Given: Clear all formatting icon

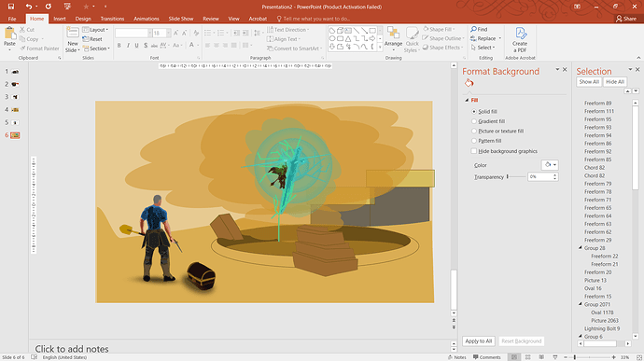Looking at the screenshot, I should tap(196, 33).
